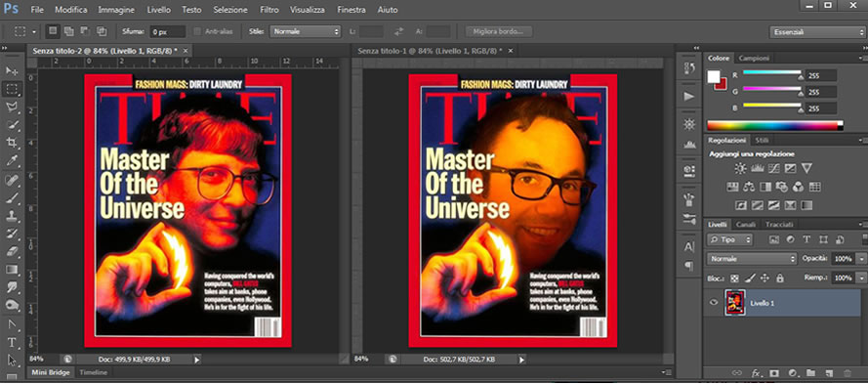868x384 pixels.
Task: Select the Polygonal Lasso tool
Action: click(x=12, y=107)
